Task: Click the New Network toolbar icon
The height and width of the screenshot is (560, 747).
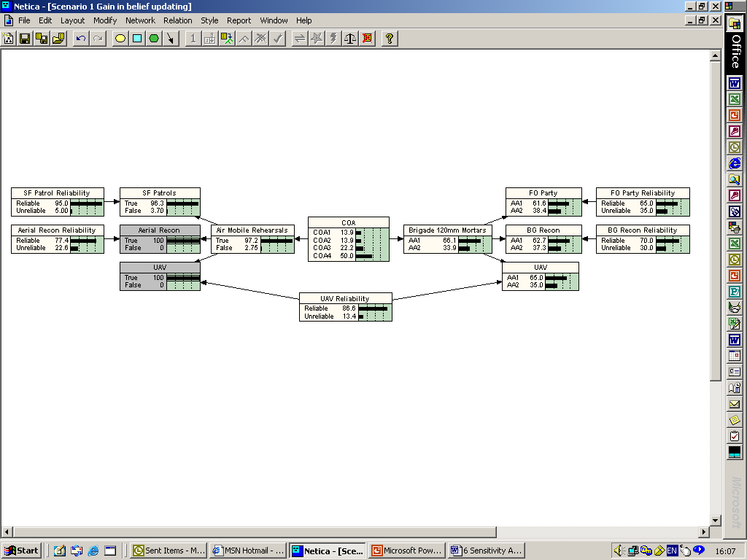Action: pyautogui.click(x=8, y=39)
